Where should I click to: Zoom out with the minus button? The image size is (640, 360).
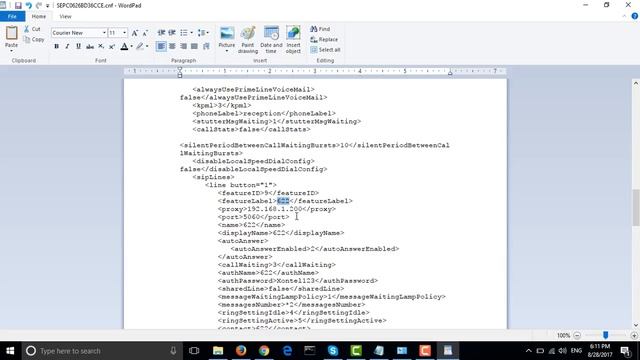(x=577, y=336)
